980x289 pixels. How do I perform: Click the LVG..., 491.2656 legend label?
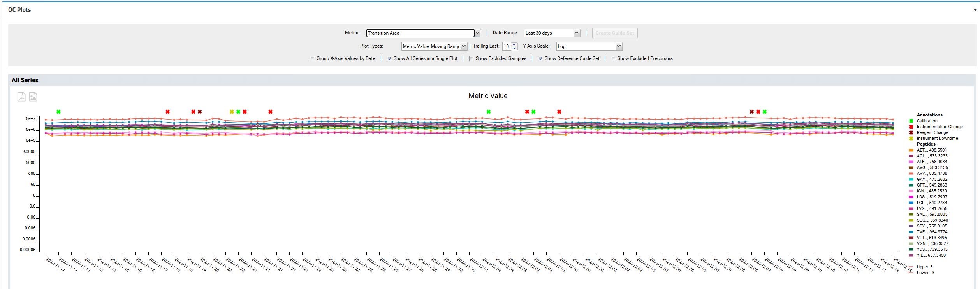click(932, 208)
